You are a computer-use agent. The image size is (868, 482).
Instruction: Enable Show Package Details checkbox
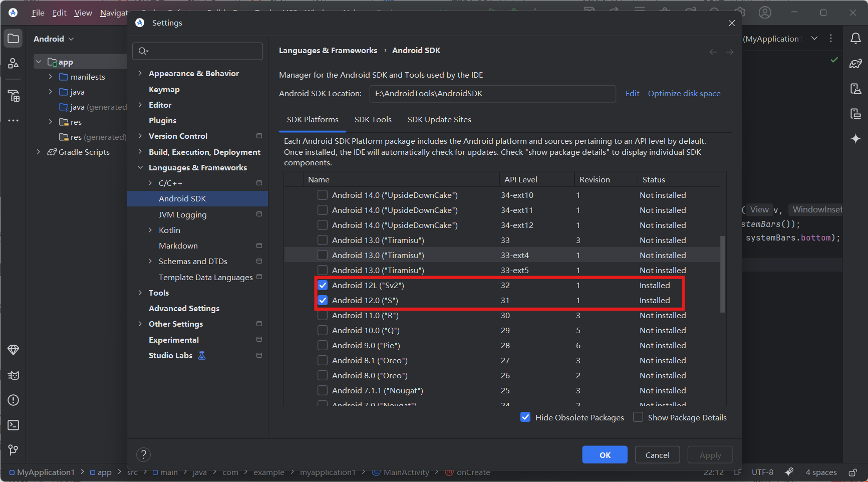(638, 417)
